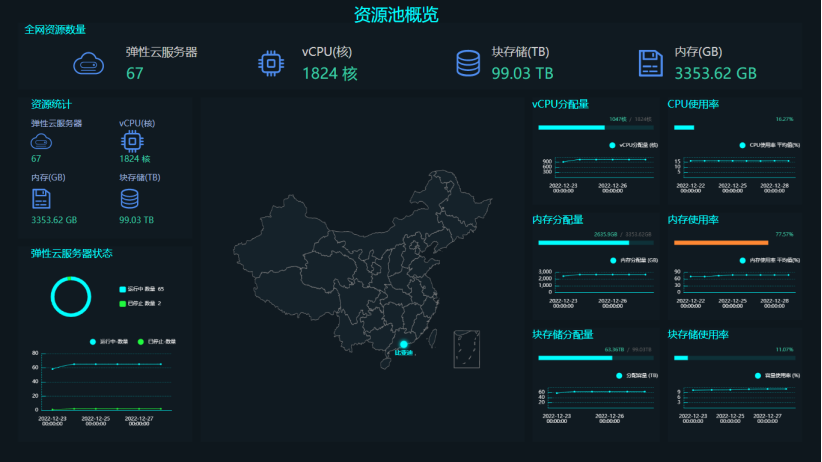
Task: Toggle the 容量使用率 (%) chart legend
Action: [777, 376]
